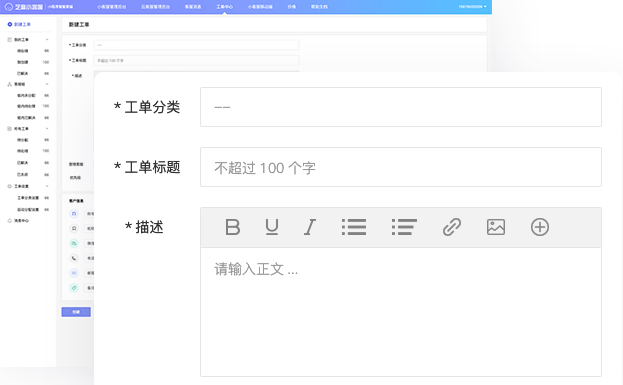Click the blue create button at bottom
The image size is (623, 385).
pos(76,312)
